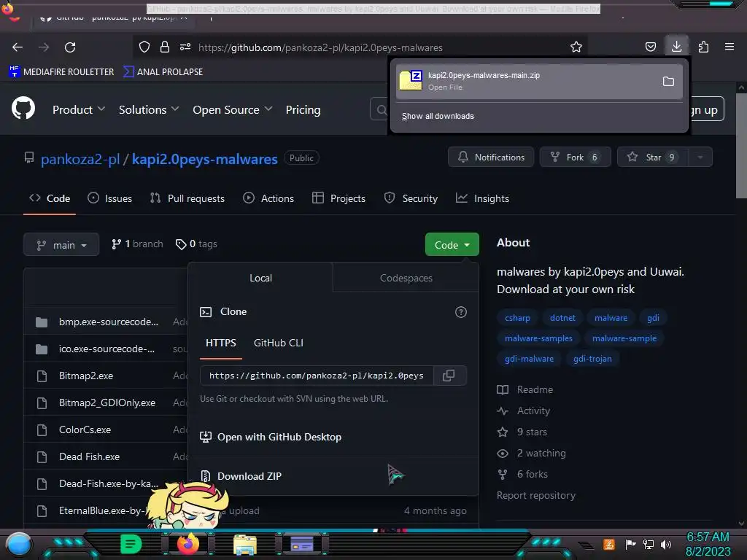Save page to Pocket icon
This screenshot has width=747, height=560.
pos(650,47)
